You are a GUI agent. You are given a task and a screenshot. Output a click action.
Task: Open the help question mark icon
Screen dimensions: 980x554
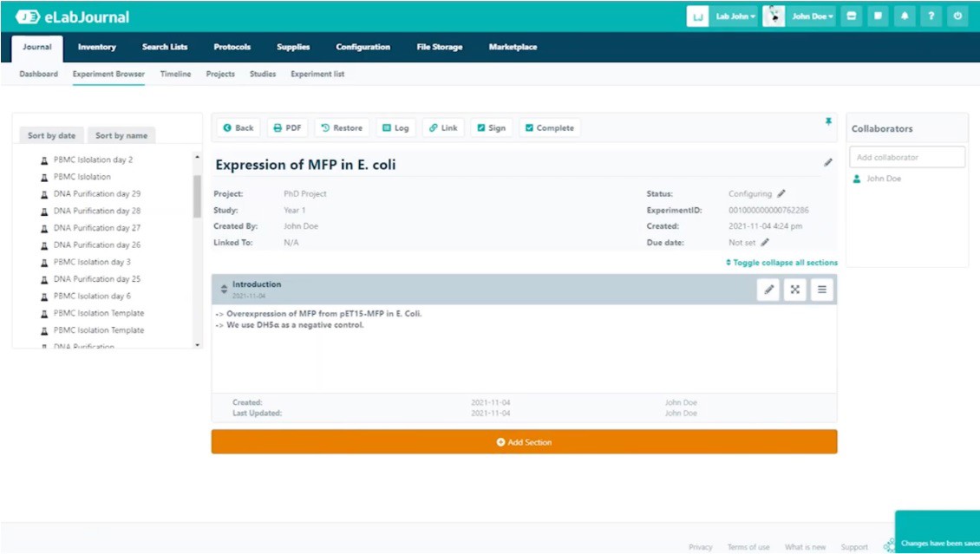click(931, 16)
